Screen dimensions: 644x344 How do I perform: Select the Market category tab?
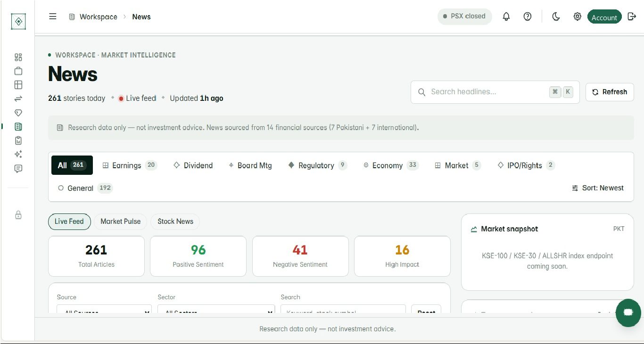coord(458,165)
